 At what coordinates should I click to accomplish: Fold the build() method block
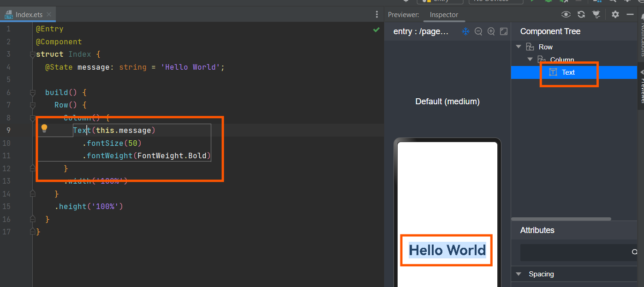tap(32, 93)
